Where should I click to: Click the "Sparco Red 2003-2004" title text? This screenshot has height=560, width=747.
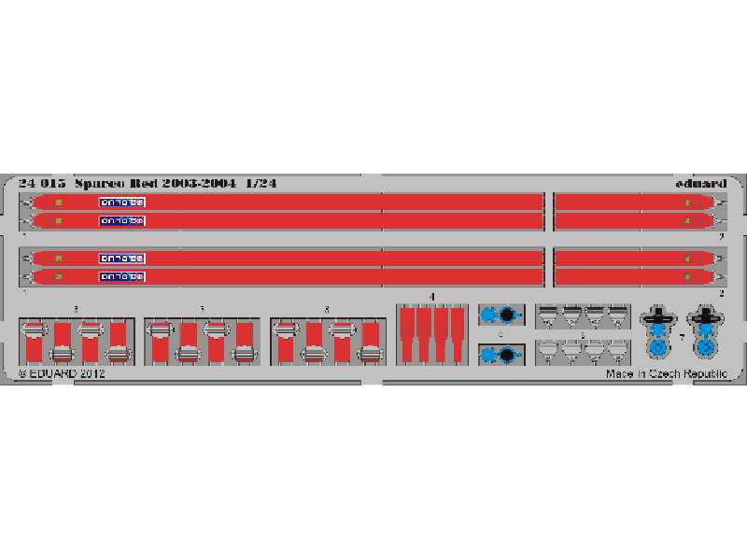coord(155,183)
